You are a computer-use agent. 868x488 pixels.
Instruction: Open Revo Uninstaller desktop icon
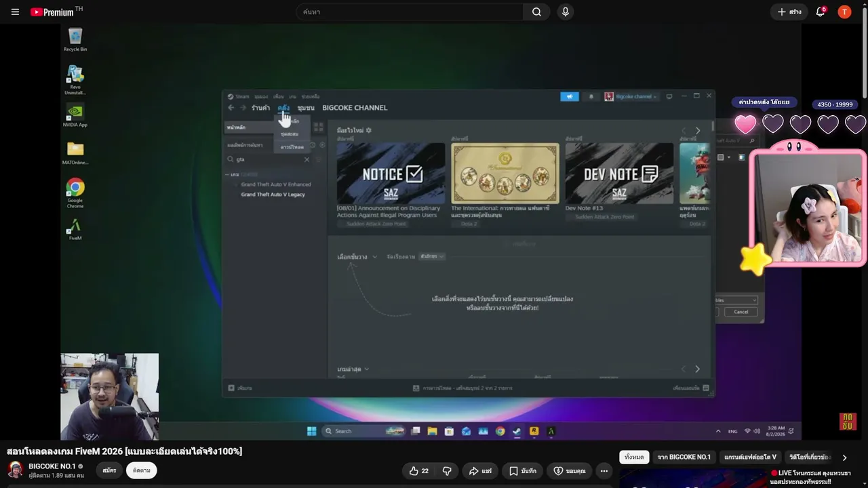point(75,80)
